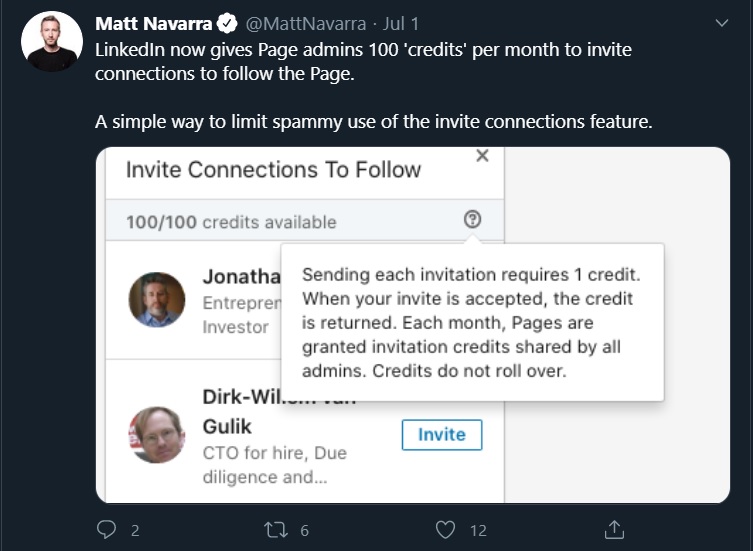Click the credits help question mark icon

pos(473,220)
